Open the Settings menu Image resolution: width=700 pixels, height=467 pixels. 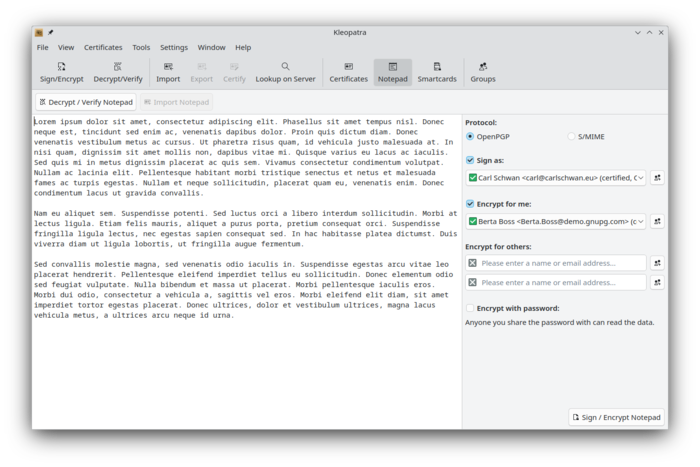click(x=174, y=47)
